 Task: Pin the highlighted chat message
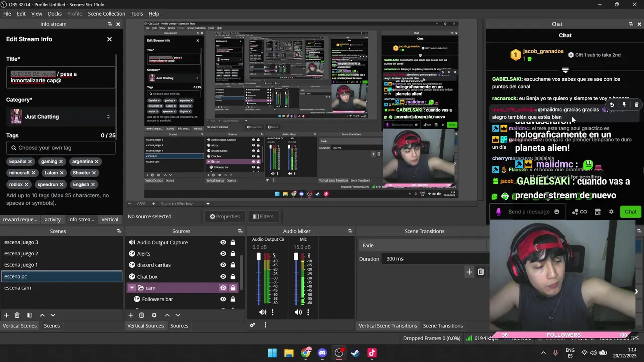(x=624, y=105)
